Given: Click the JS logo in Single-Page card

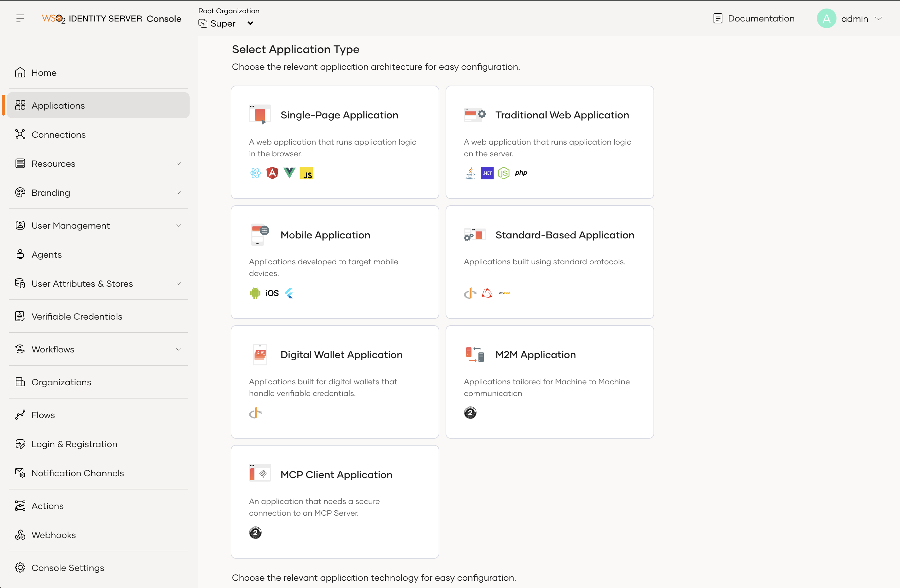Looking at the screenshot, I should pyautogui.click(x=306, y=173).
